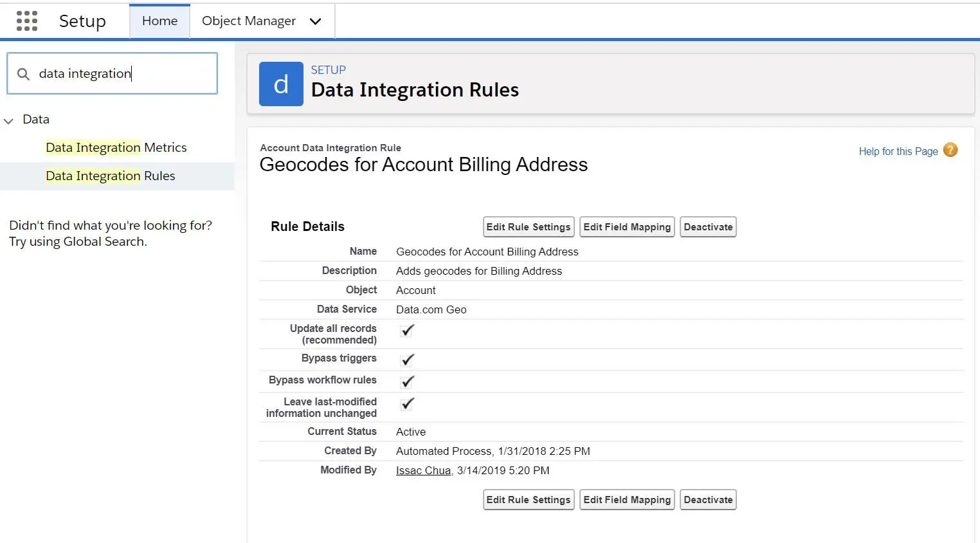
Task: Click the Rule Details section heading
Action: pyautogui.click(x=307, y=226)
